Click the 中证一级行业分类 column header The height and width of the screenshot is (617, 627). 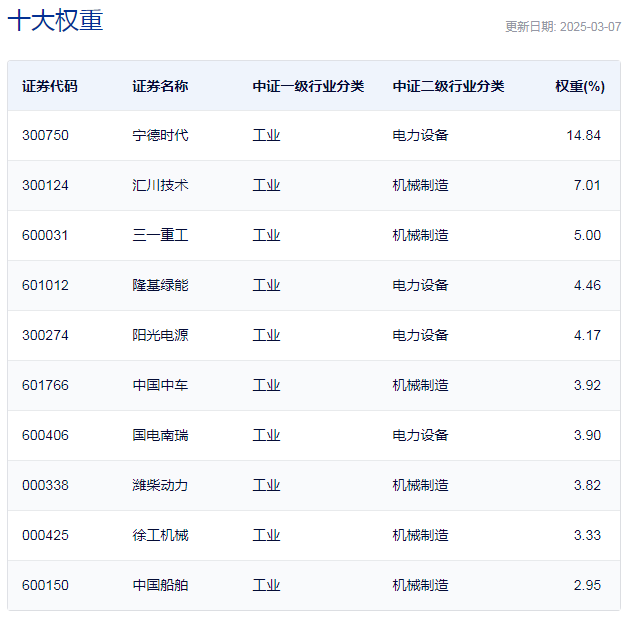[308, 86]
